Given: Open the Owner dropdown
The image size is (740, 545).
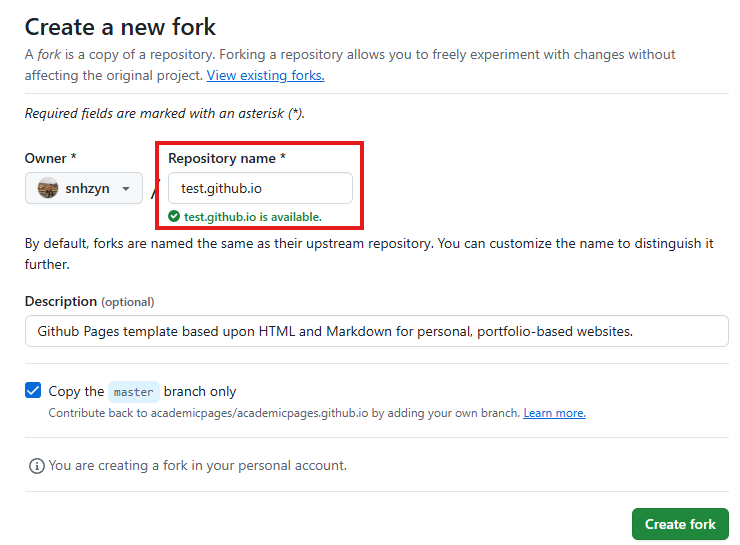Looking at the screenshot, I should [x=84, y=188].
